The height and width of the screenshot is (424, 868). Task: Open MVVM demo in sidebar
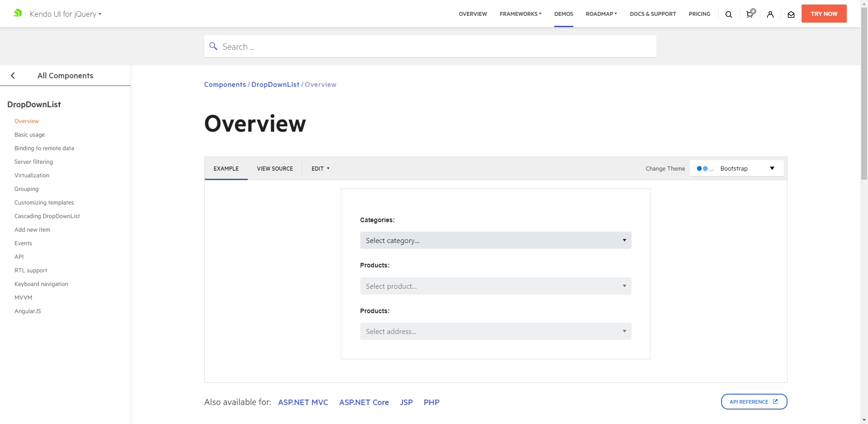point(23,297)
